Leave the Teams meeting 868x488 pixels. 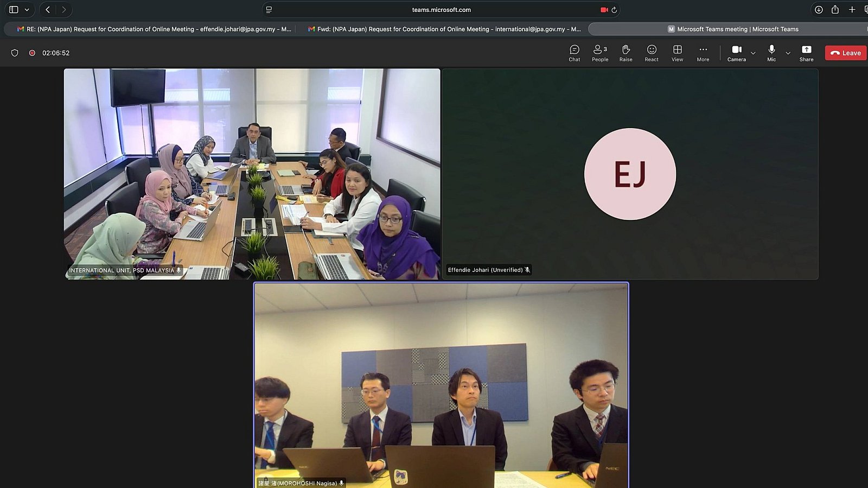[845, 53]
